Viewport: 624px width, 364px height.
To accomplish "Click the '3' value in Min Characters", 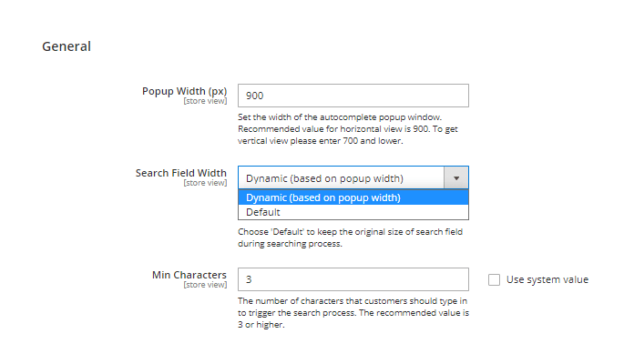I will 249,279.
